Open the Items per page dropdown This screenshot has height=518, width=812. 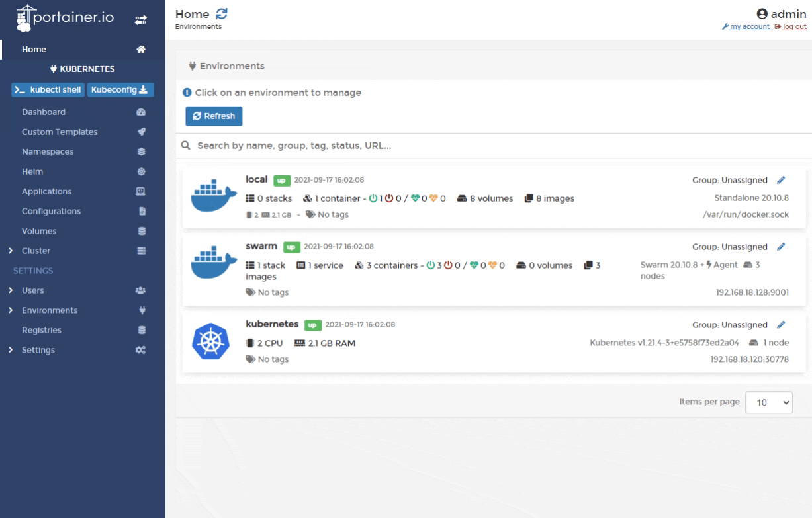[x=769, y=402]
